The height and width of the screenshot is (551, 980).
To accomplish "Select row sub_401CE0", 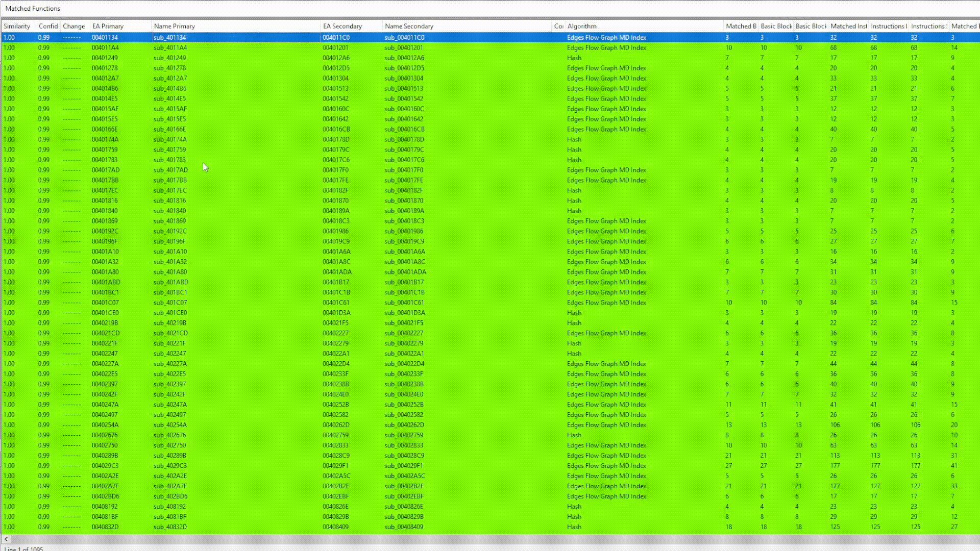I will coord(490,313).
